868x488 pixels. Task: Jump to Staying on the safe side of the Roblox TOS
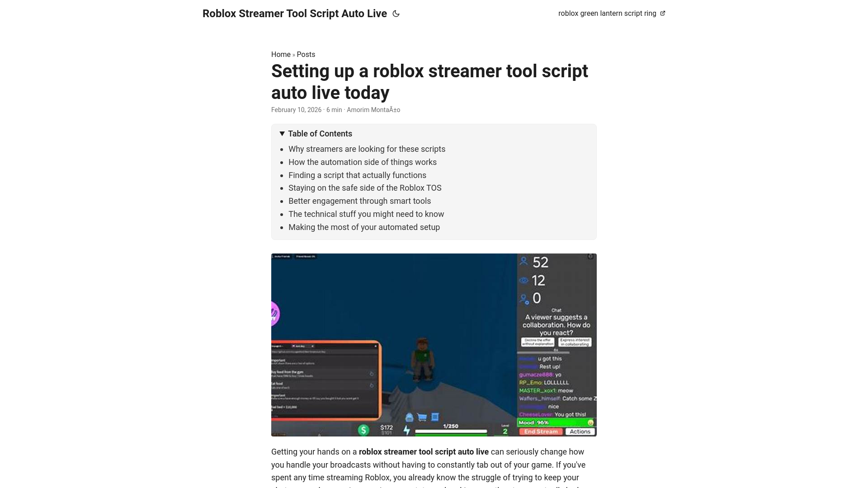pyautogui.click(x=365, y=188)
